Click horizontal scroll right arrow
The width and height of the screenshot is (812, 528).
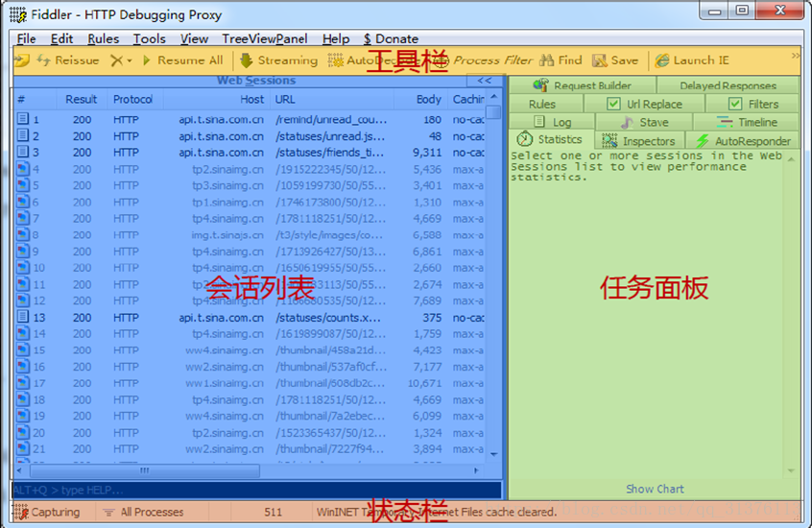click(x=476, y=470)
